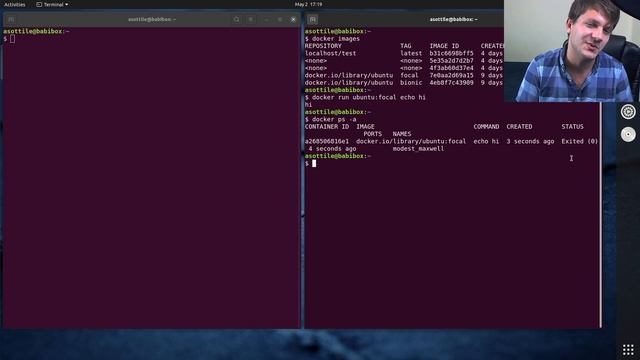This screenshot has height=360, width=640.
Task: Click the cursor at the right terminal's prompt
Action: tap(314, 163)
